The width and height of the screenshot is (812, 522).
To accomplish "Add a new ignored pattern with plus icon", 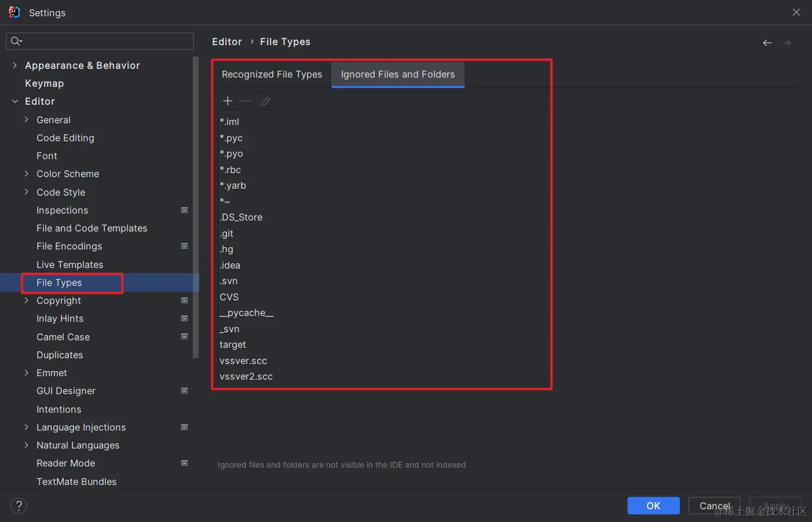I will (x=228, y=101).
